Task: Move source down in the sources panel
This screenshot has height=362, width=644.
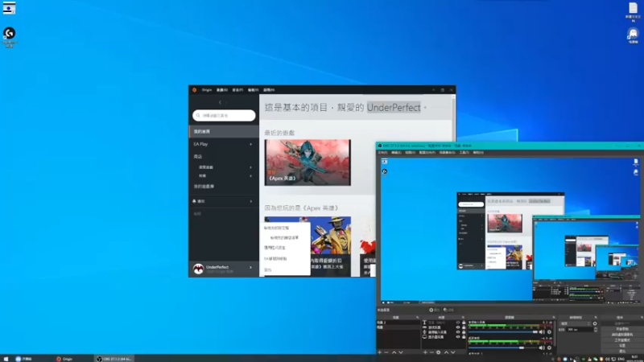Action: point(452,352)
